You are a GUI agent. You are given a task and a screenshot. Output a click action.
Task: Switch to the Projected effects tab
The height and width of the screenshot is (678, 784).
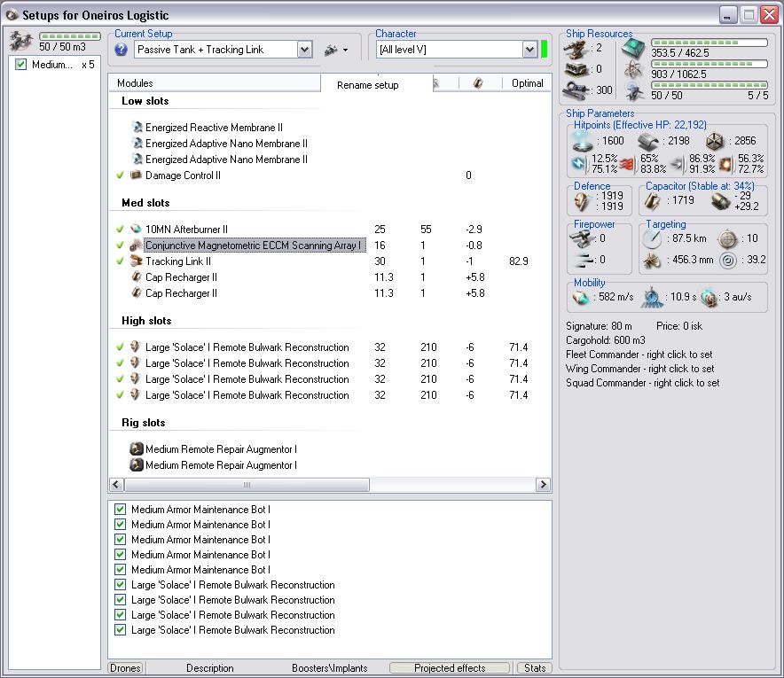click(450, 668)
